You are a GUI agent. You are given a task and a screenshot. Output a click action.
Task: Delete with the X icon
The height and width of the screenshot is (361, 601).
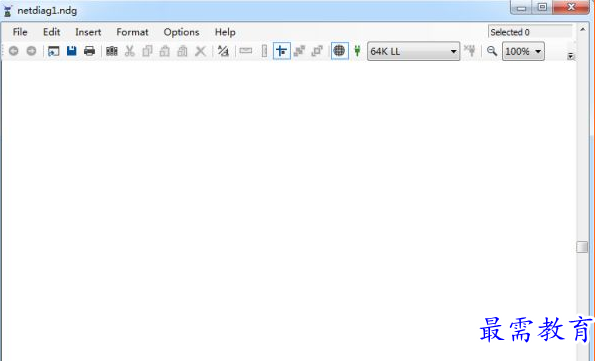tap(200, 51)
